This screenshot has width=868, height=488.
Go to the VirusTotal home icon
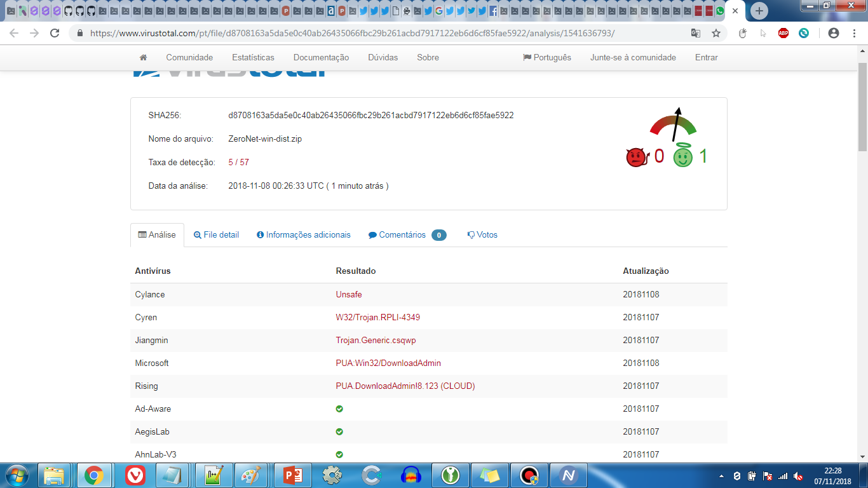coord(143,57)
